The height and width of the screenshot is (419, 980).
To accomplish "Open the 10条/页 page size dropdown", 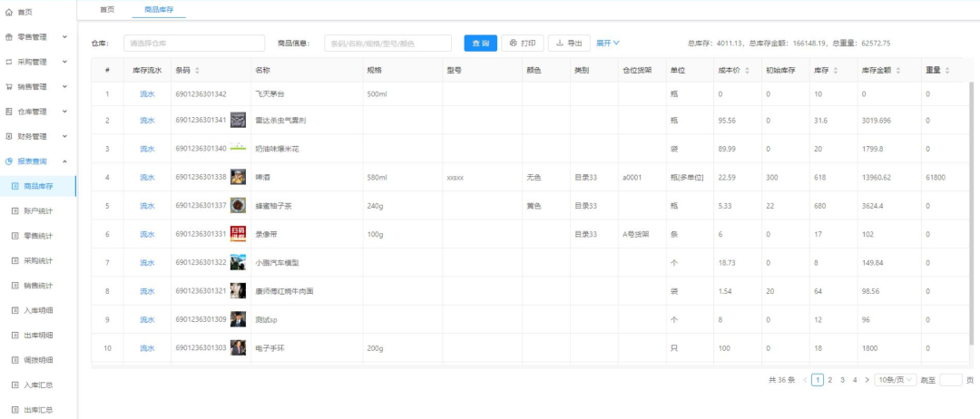I will point(895,380).
